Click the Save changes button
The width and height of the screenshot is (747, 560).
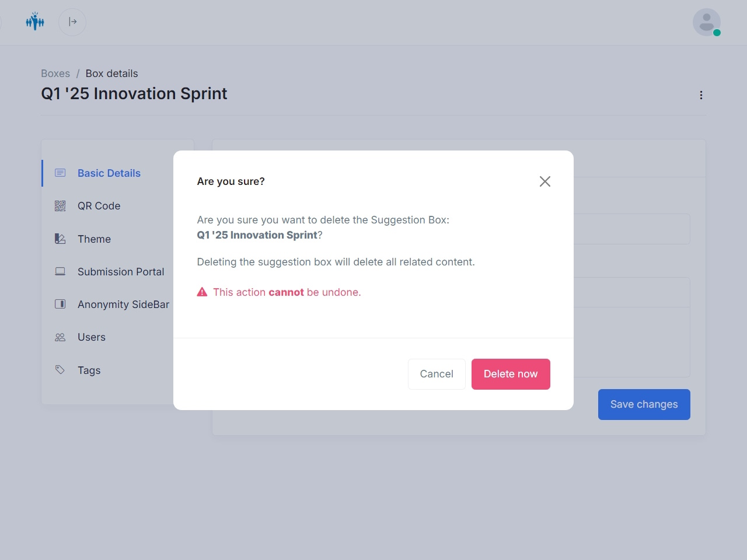point(644,404)
